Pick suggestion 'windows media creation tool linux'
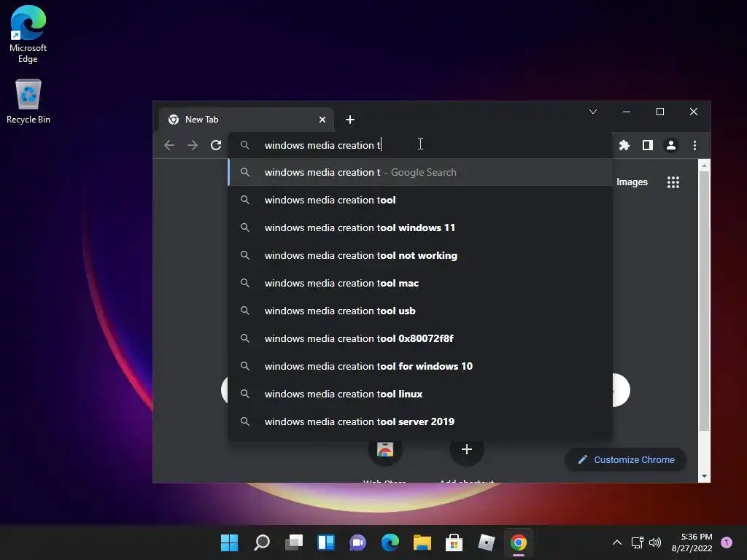747x560 pixels. coord(420,394)
